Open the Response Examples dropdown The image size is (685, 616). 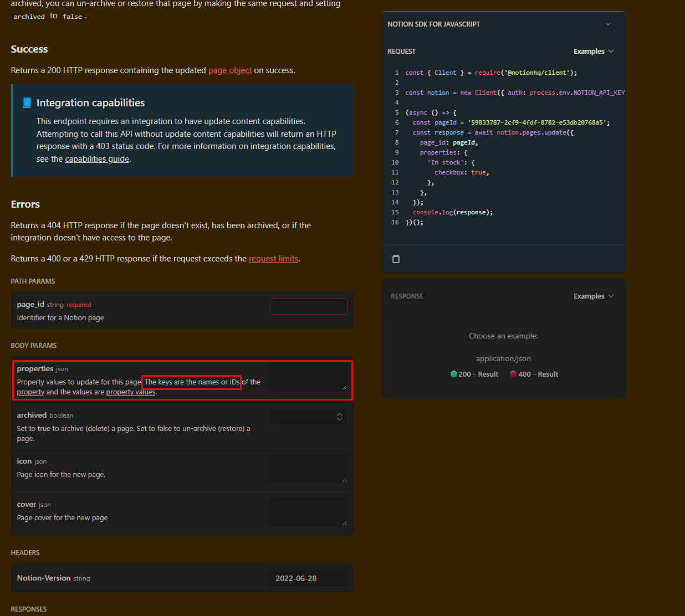(594, 296)
